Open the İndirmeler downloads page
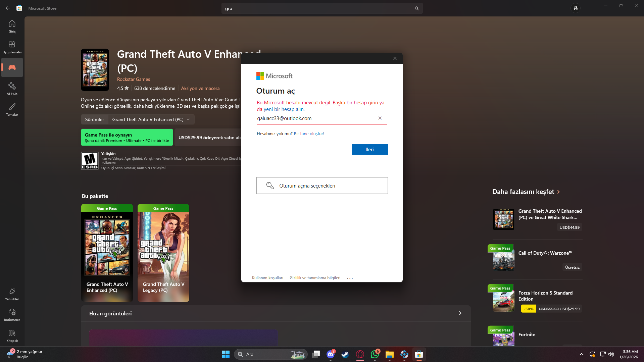This screenshot has width=644, height=362. tap(12, 315)
